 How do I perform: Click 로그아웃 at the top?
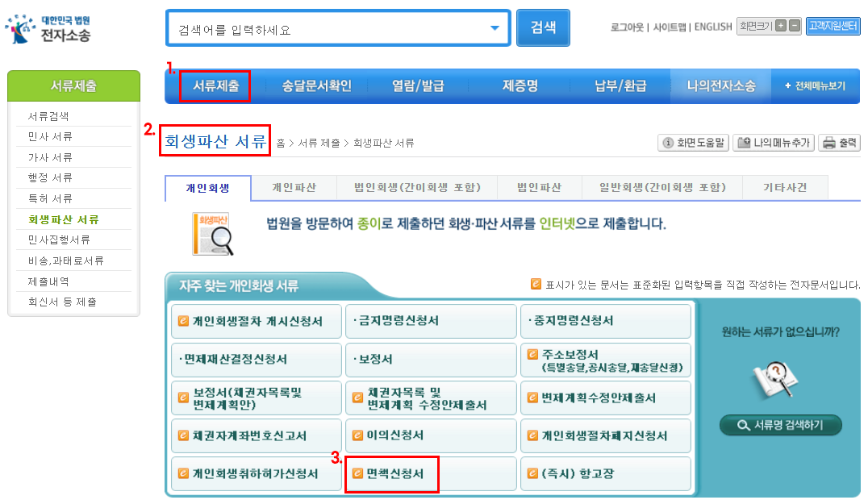[x=627, y=27]
